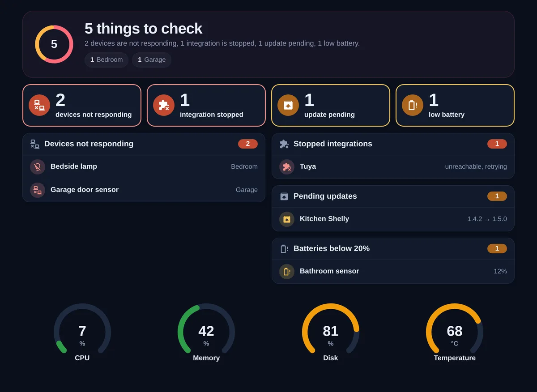This screenshot has width=537, height=392.
Task: Click the Bedroom label in the Bedside lamp row
Action: click(244, 167)
